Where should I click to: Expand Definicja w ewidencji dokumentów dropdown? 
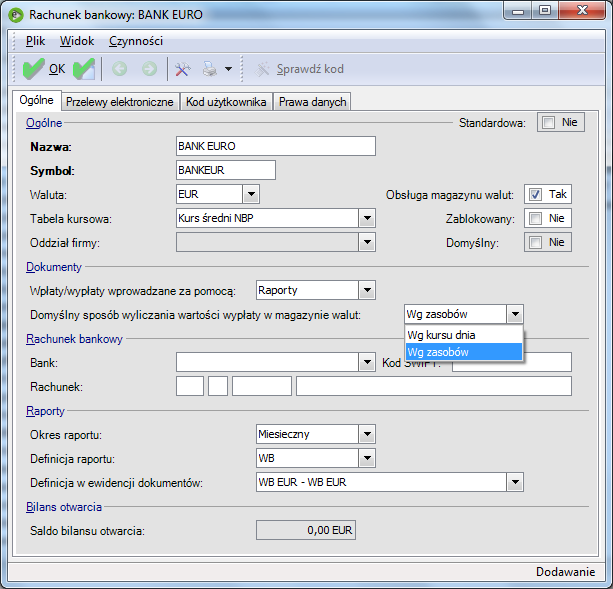[515, 482]
